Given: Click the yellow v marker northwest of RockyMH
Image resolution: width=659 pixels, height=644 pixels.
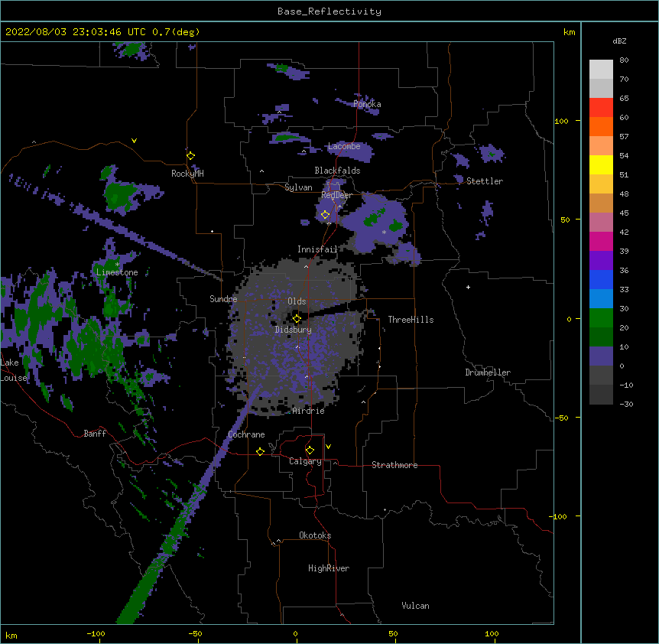Looking at the screenshot, I should click(134, 141).
